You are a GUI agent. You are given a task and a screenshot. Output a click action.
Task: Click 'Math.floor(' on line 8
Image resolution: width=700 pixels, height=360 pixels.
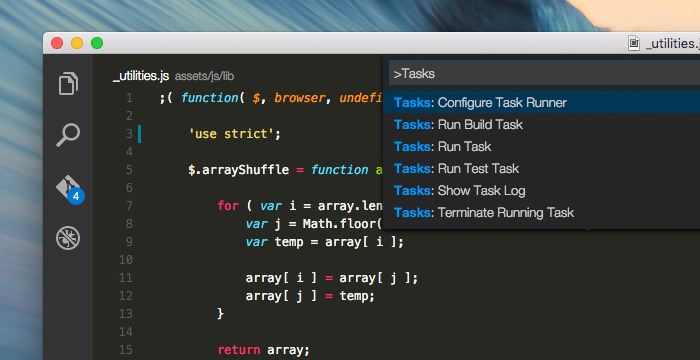(x=342, y=224)
